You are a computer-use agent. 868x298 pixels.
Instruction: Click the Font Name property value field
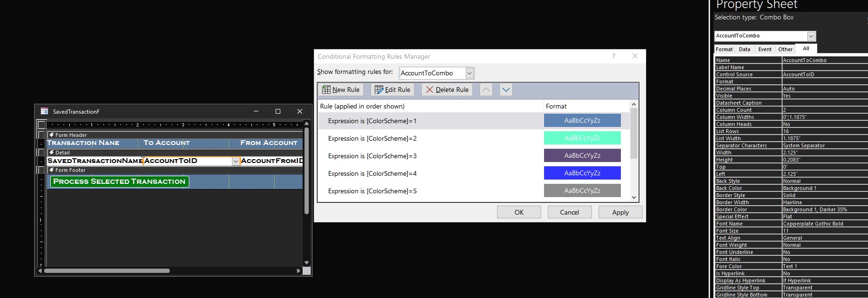pyautogui.click(x=824, y=224)
